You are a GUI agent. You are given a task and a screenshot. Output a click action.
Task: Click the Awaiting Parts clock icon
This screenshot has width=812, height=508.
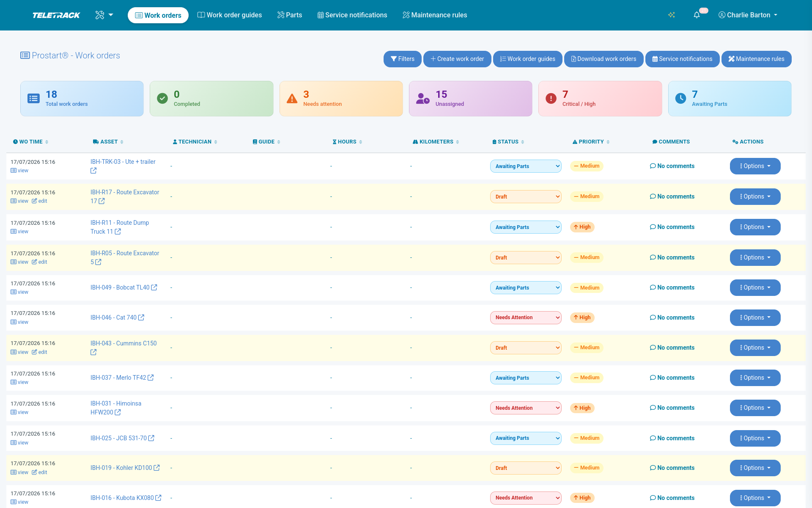680,99
